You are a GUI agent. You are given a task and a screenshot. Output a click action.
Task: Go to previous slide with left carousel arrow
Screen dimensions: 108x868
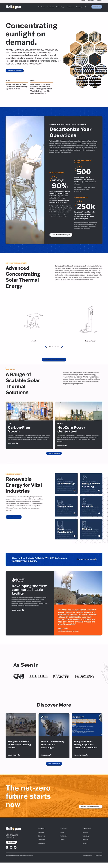pos(46,346)
